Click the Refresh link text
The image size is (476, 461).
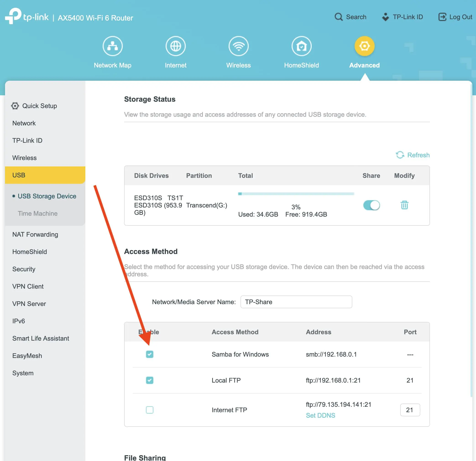point(418,155)
